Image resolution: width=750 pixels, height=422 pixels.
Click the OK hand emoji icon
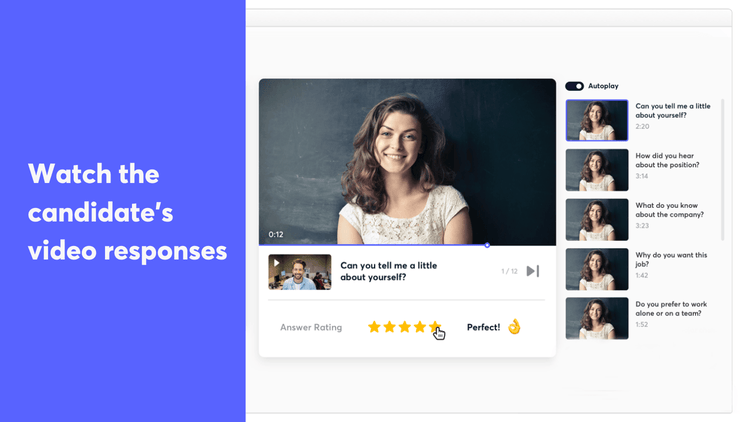pos(514,326)
